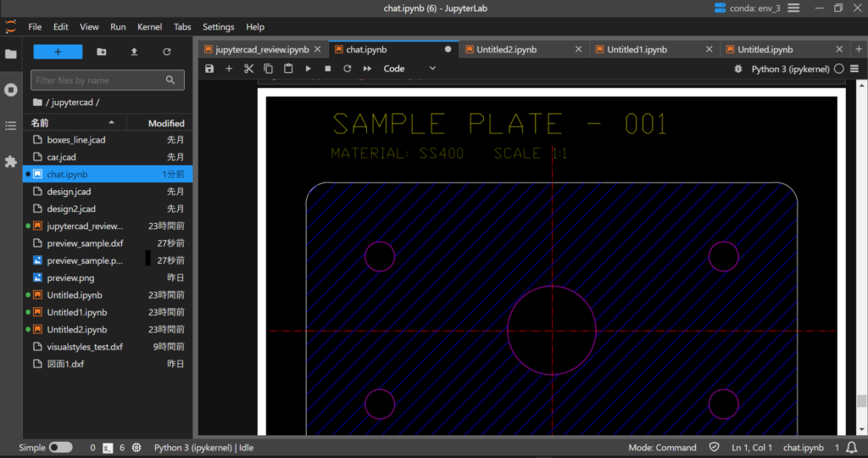Open the conda env_3 environment selector
The image size is (868, 458).
click(x=748, y=8)
